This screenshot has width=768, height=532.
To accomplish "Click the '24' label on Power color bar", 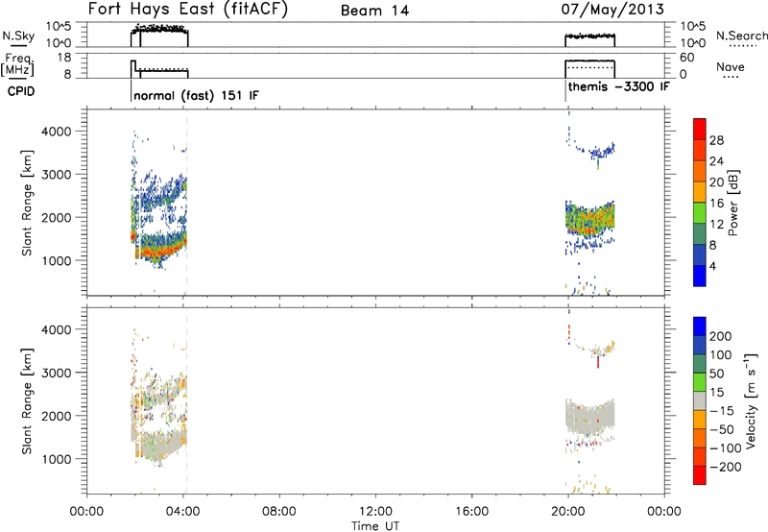I will [716, 161].
